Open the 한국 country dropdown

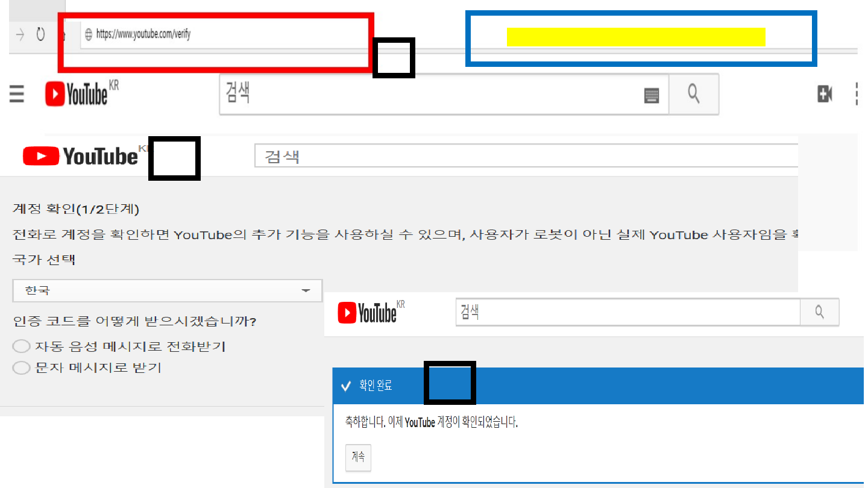(168, 290)
